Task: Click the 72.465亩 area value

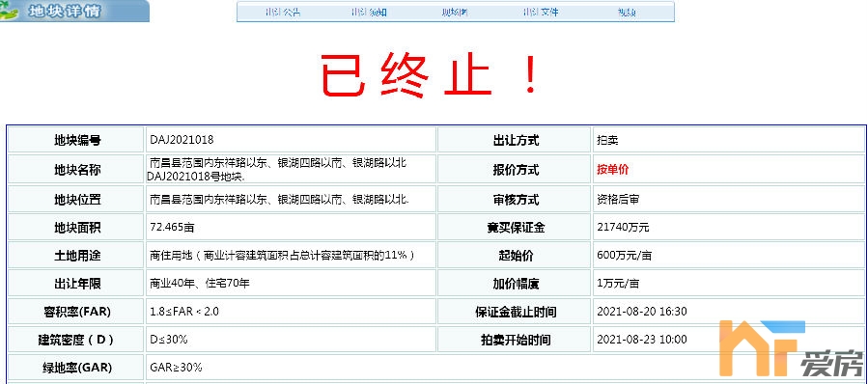Action: pyautogui.click(x=172, y=228)
